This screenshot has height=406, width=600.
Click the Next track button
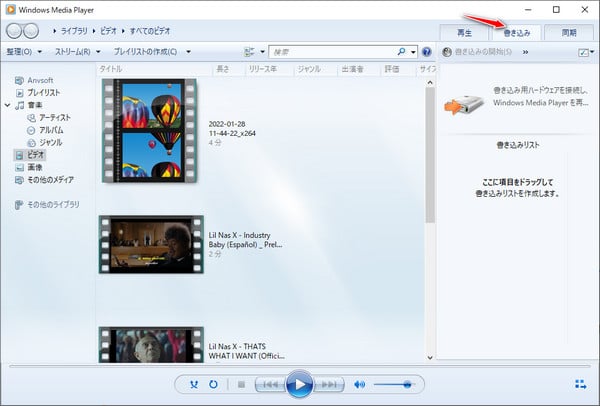pyautogui.click(x=328, y=384)
